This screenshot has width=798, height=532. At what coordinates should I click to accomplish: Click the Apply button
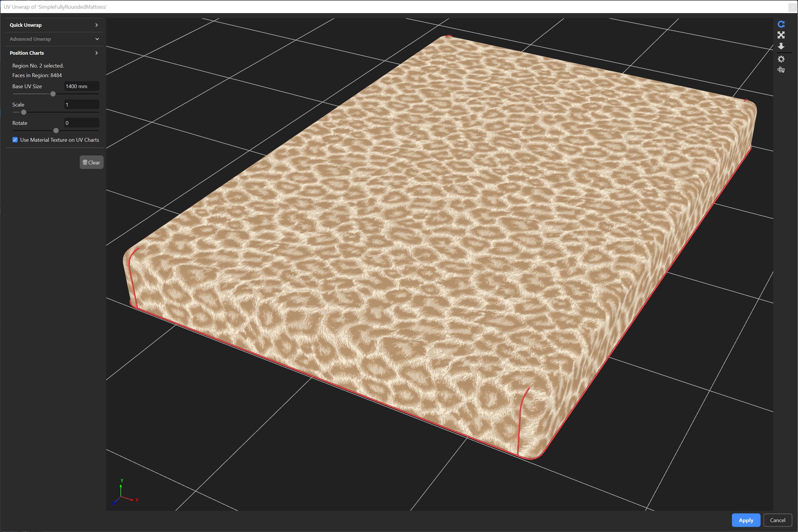[746, 520]
